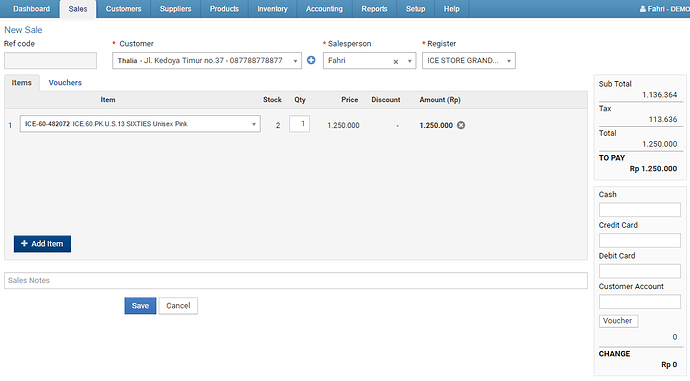Remove item row with grey X icon
The width and height of the screenshot is (690, 381).
click(461, 125)
